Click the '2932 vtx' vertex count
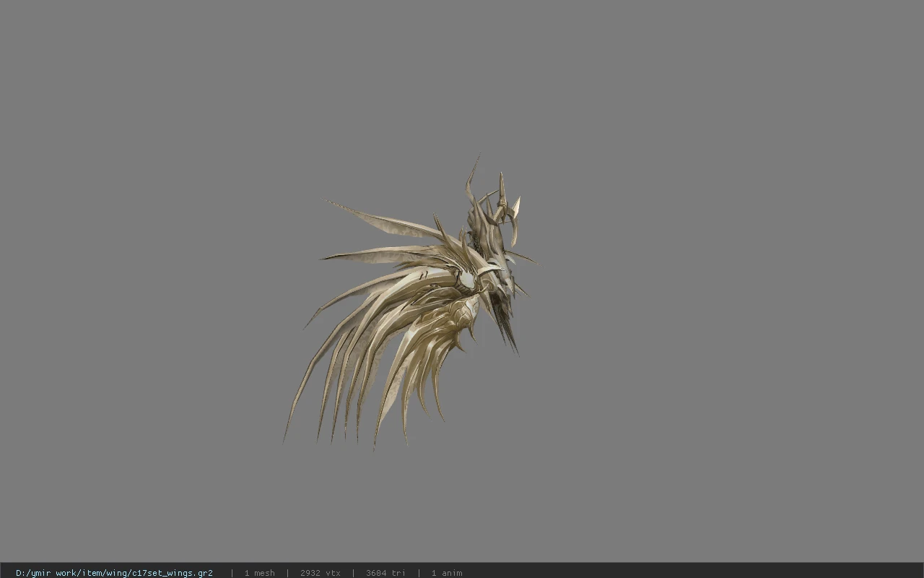The width and height of the screenshot is (924, 578). pyautogui.click(x=320, y=573)
